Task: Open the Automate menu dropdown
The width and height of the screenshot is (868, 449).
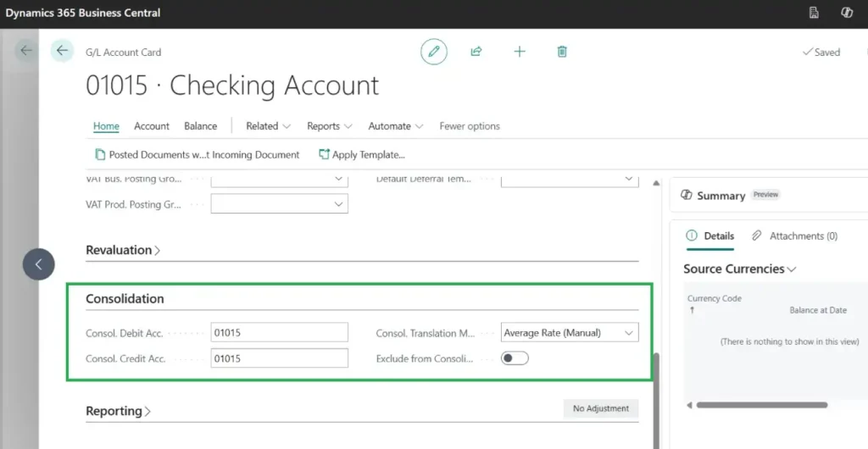Action: click(x=396, y=126)
